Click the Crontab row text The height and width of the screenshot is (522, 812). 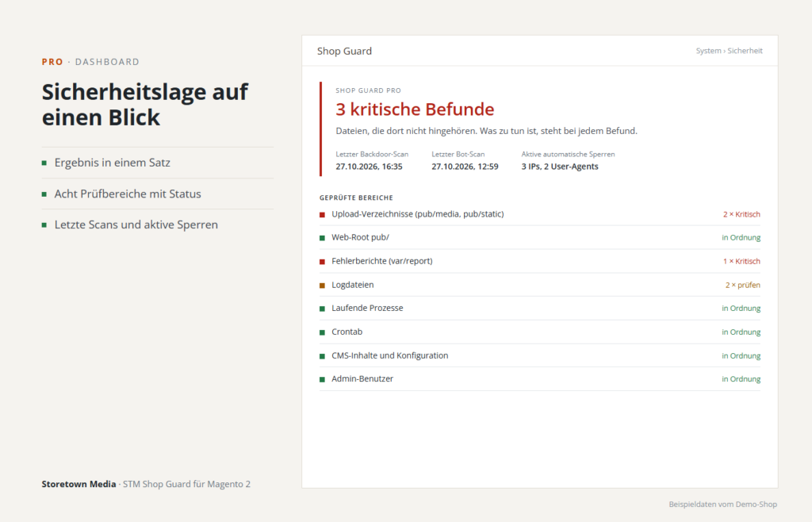(x=347, y=332)
